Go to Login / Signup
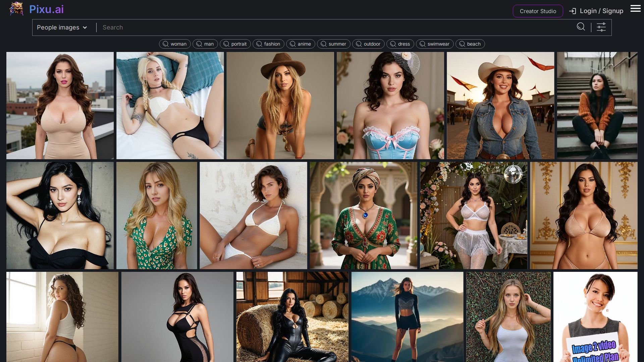 601,11
